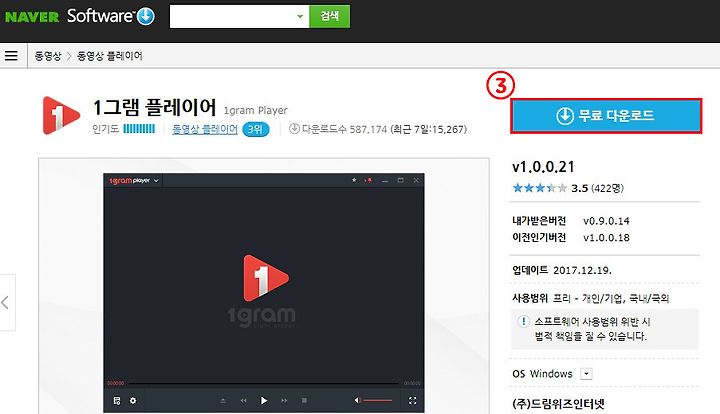Click the large 1gram logo in screenshot
This screenshot has width=720, height=414.
(263, 291)
